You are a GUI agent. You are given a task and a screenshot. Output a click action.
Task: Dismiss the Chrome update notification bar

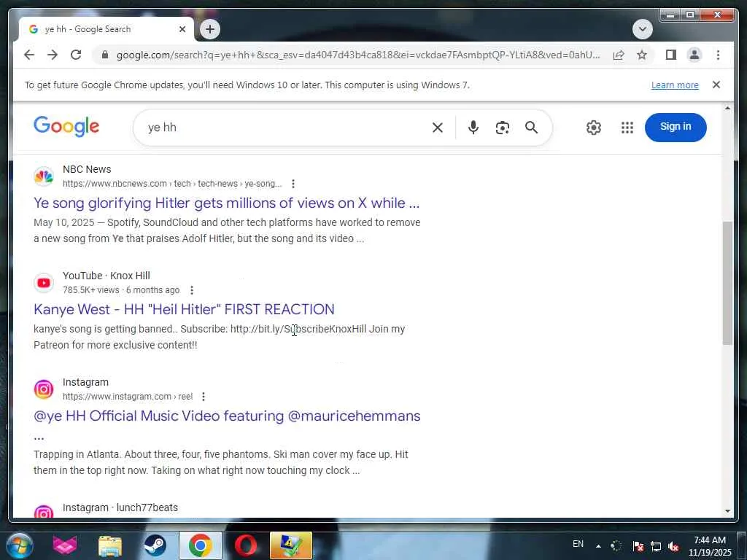[x=716, y=85]
